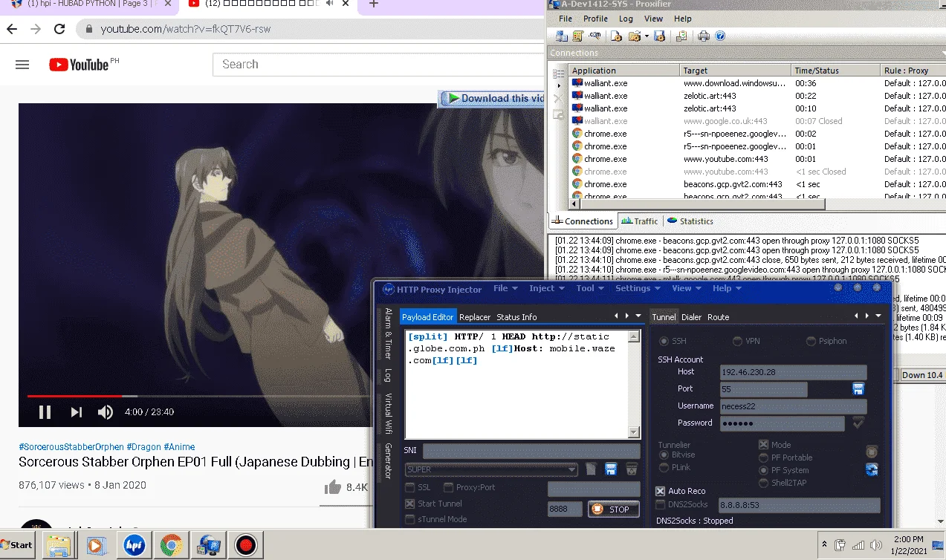946x560 pixels.
Task: Switch to Status Info tab
Action: [x=516, y=317]
